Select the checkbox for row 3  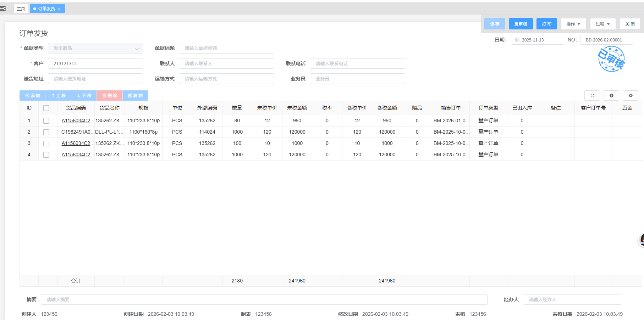click(x=46, y=144)
